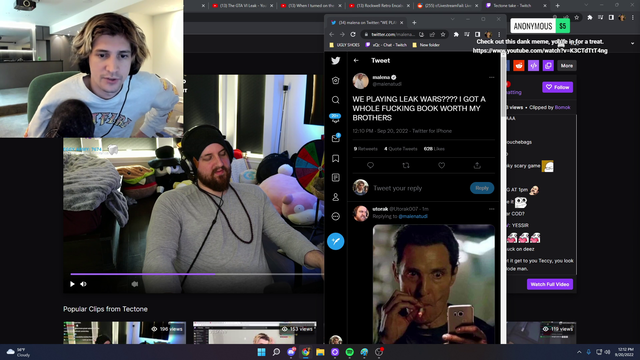The width and height of the screenshot is (640, 360).
Task: Click reply icon under malena's tweet
Action: 370,165
